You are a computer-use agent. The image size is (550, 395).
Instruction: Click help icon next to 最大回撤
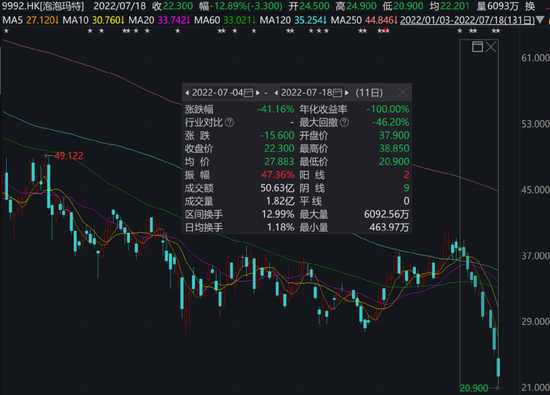pos(344,122)
